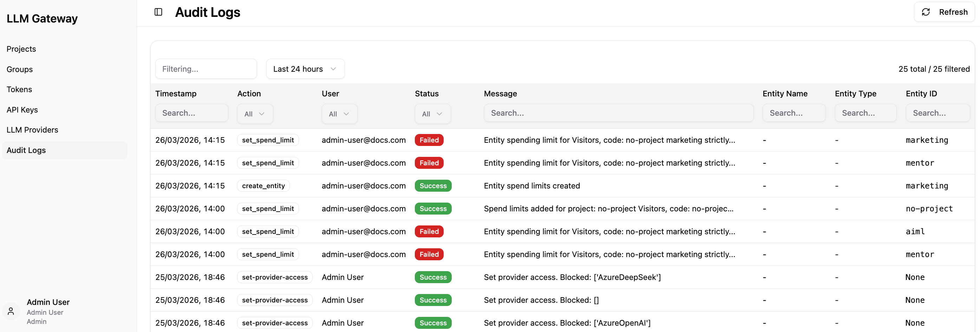
Task: Click the Message column header
Action: point(500,94)
